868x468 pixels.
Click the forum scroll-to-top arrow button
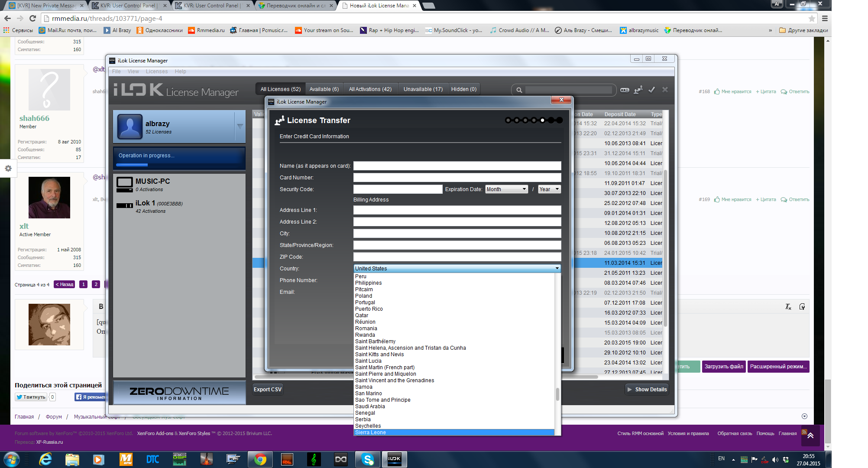pos(810,435)
